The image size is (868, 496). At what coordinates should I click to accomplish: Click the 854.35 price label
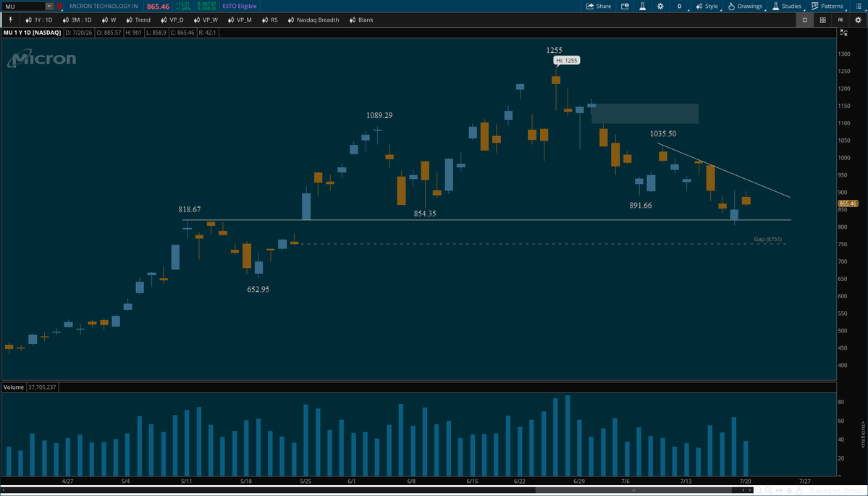pyautogui.click(x=425, y=213)
